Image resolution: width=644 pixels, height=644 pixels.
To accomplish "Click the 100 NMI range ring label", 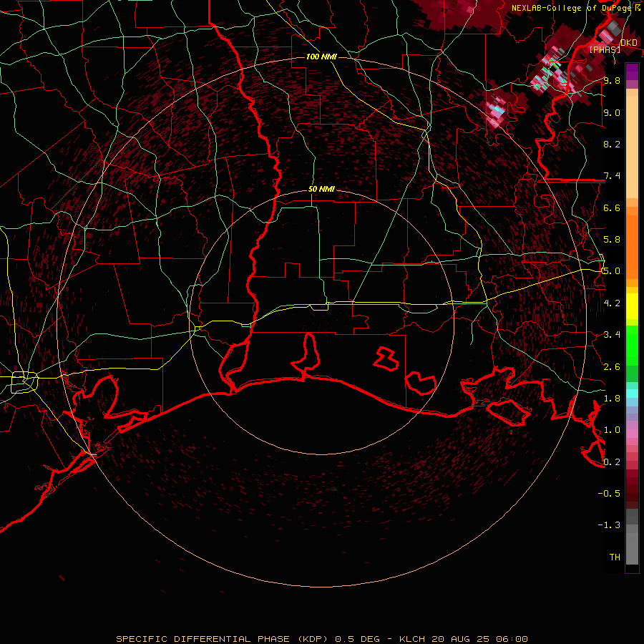I will 321,57.
